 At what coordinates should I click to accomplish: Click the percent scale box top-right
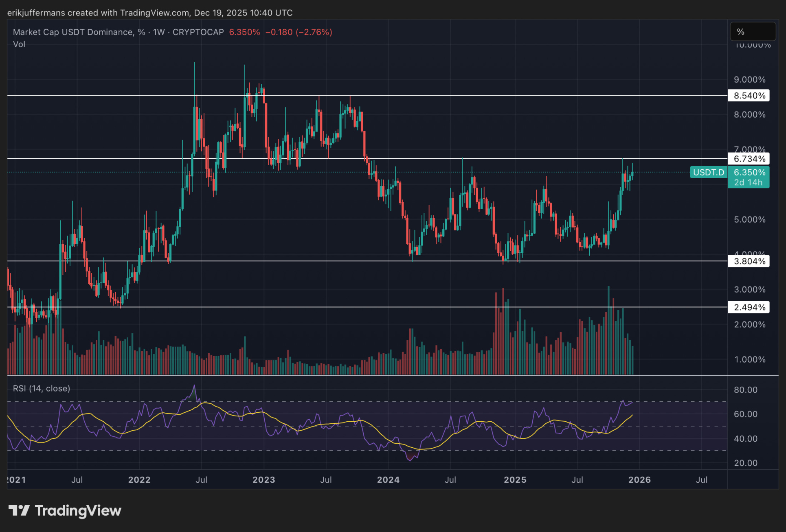tap(753, 32)
